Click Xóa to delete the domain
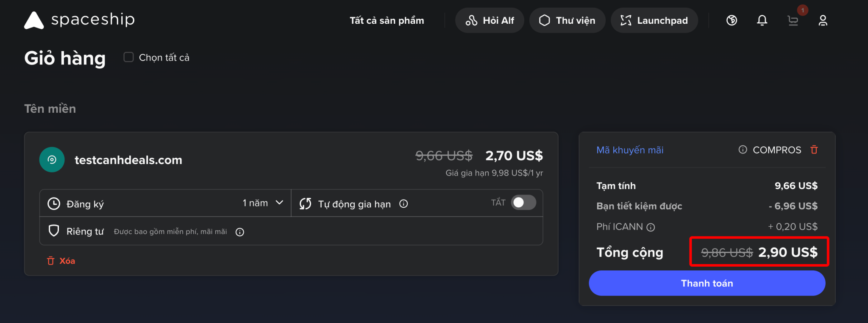Viewport: 868px width, 323px height. point(61,261)
